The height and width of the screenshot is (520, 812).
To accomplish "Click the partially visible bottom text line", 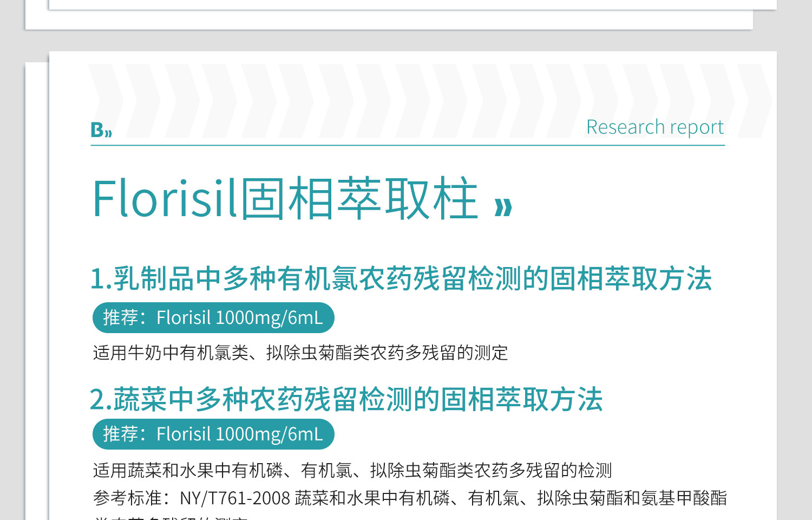I will (x=171, y=517).
